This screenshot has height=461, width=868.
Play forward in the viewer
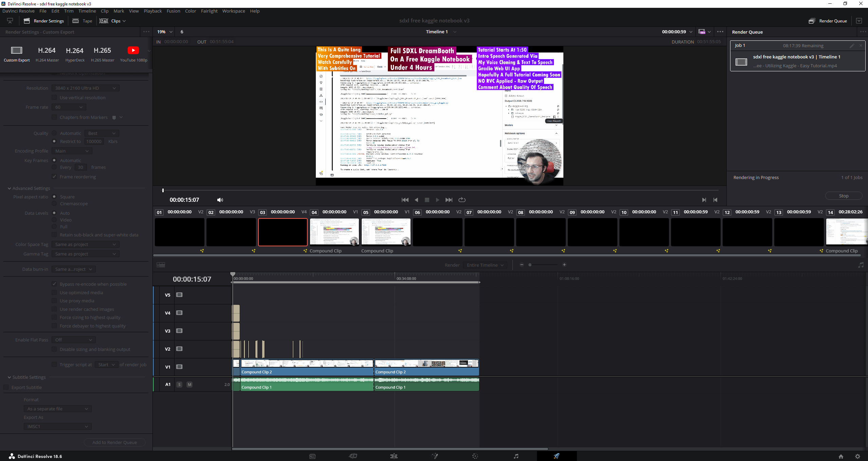tap(437, 200)
